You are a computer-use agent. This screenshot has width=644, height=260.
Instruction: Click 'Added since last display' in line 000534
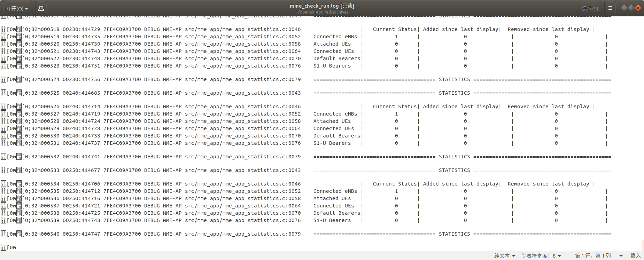pyautogui.click(x=460, y=184)
